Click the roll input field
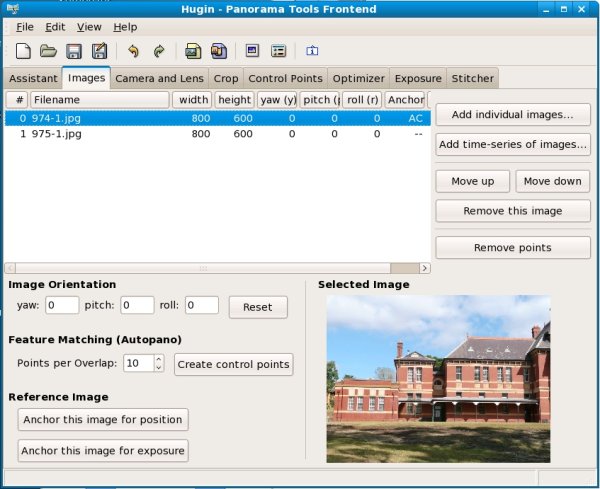The width and height of the screenshot is (600, 489). click(202, 305)
